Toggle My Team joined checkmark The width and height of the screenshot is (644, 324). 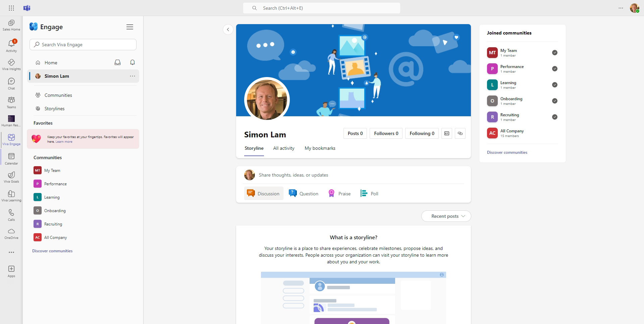click(x=555, y=53)
